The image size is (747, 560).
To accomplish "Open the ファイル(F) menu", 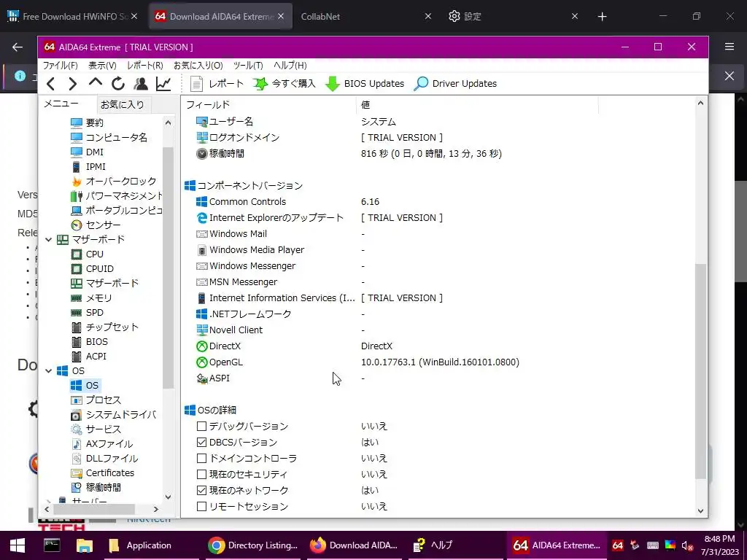I will 60,65.
